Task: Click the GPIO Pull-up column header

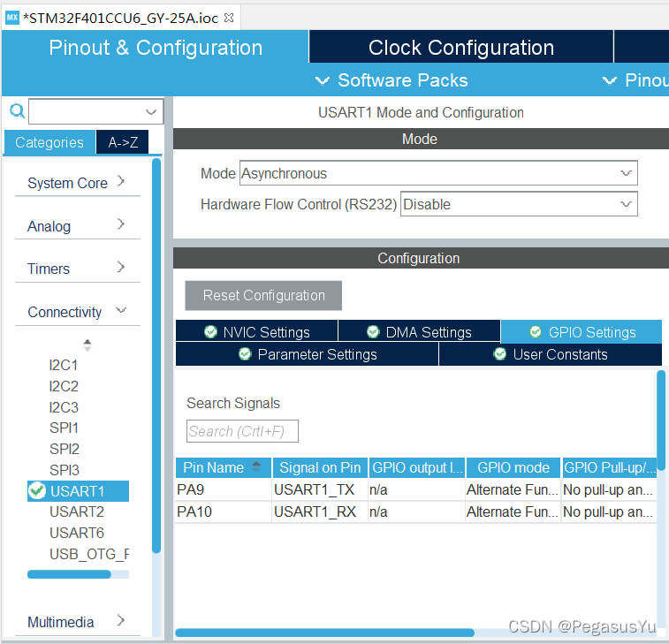Action: pyautogui.click(x=610, y=467)
